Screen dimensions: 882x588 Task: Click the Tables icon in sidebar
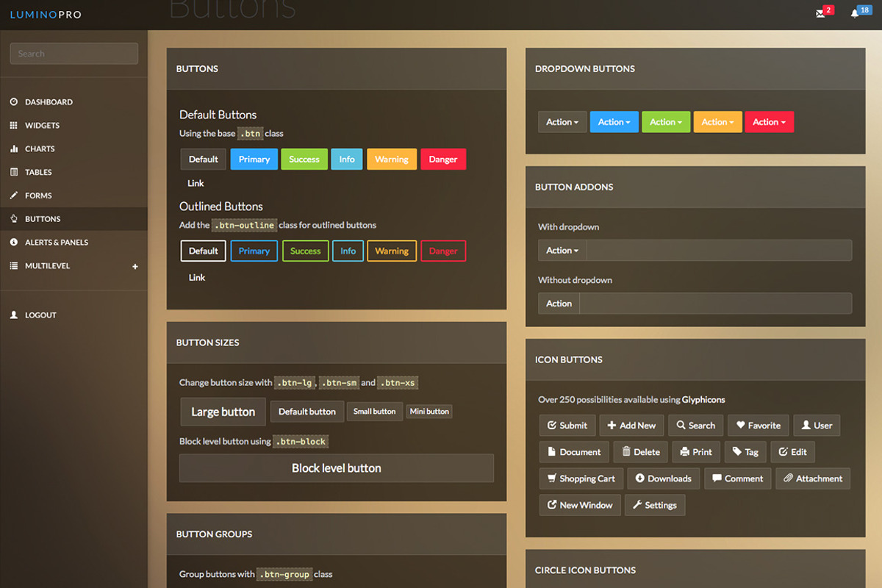click(14, 172)
